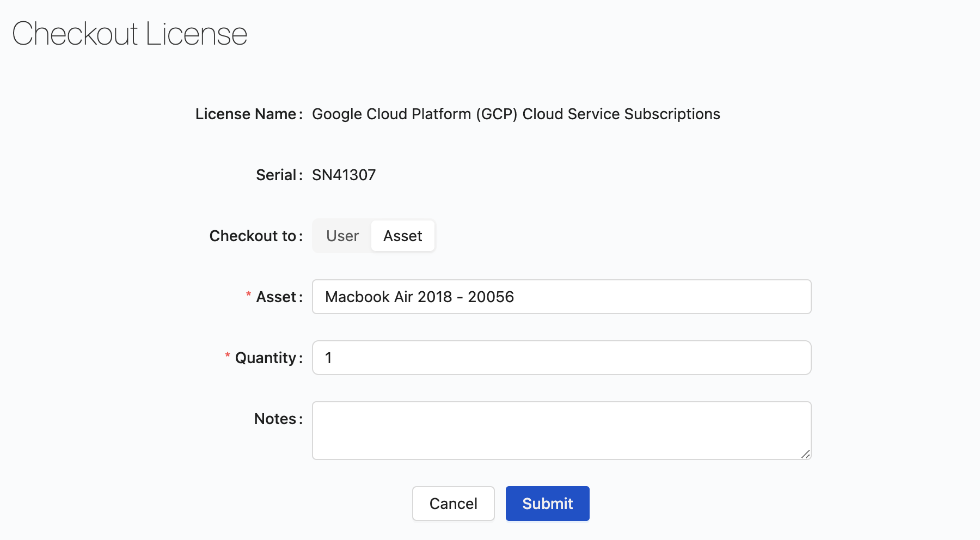The height and width of the screenshot is (540, 980).
Task: Submit the license checkout form
Action: point(547,504)
